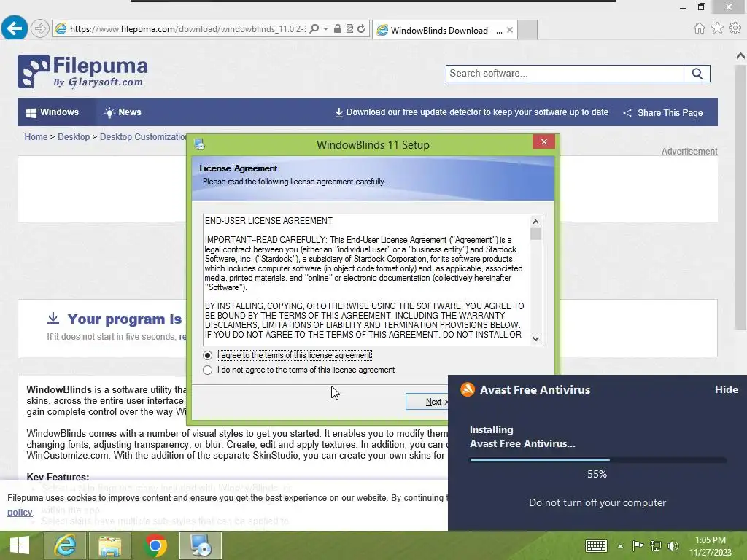This screenshot has width=747, height=560.
Task: Click the setup icon in WindowBlinds title bar
Action: [200, 144]
